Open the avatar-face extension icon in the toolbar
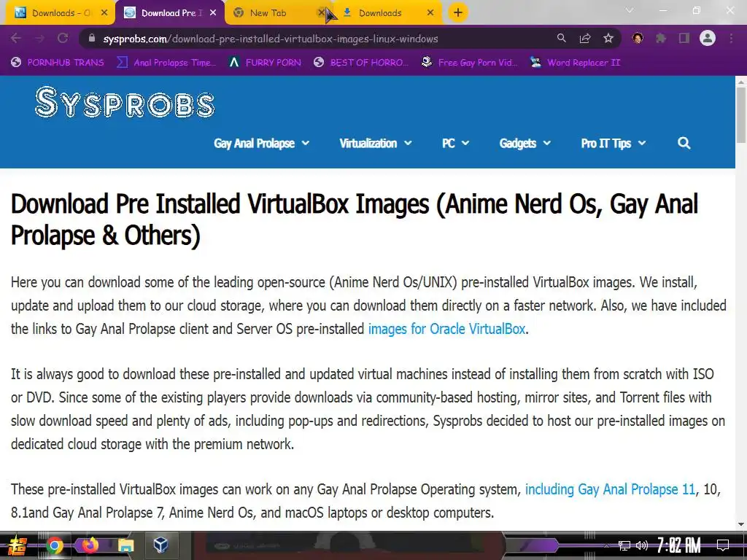This screenshot has height=560, width=747. point(638,39)
